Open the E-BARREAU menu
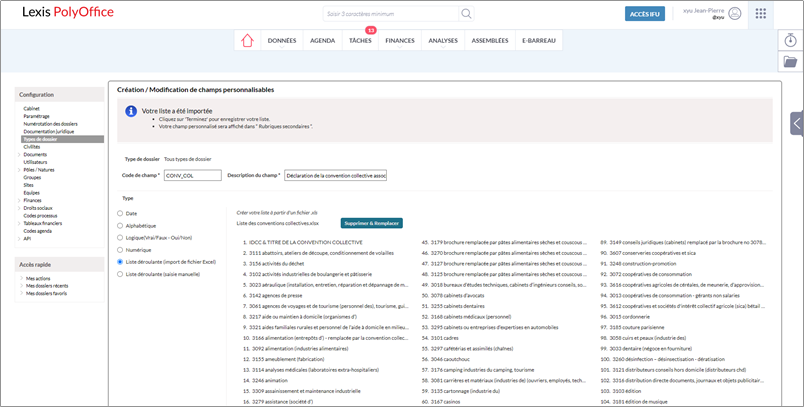The height and width of the screenshot is (407, 804). [538, 40]
